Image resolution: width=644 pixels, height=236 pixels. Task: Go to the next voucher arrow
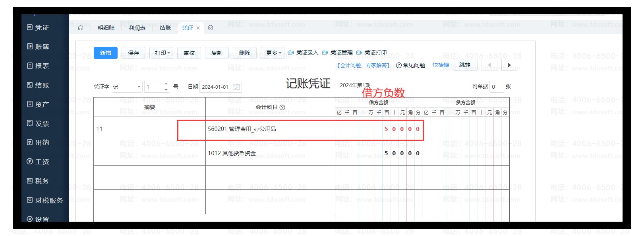(509, 65)
